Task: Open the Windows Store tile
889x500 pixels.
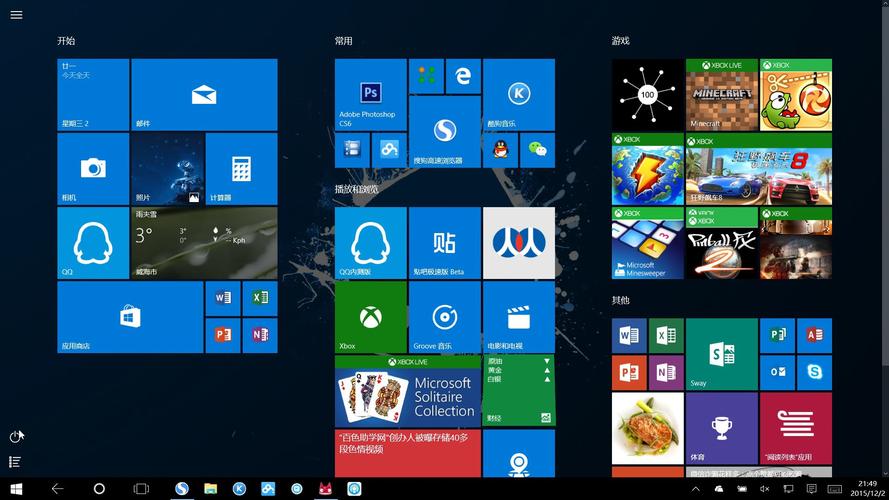Action: click(x=130, y=317)
